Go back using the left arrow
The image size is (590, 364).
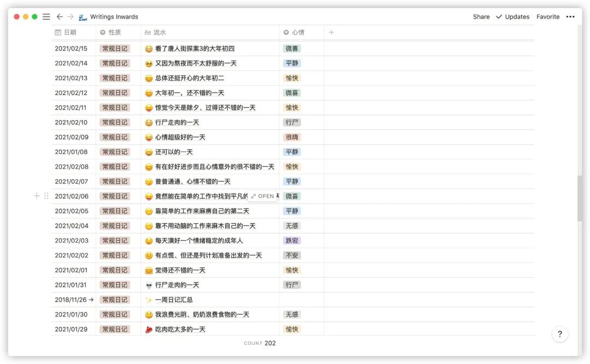pos(60,16)
